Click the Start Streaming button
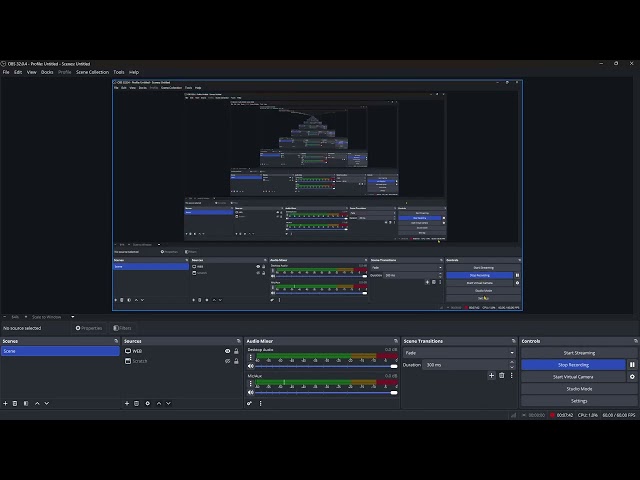640x480 pixels. 578,353
